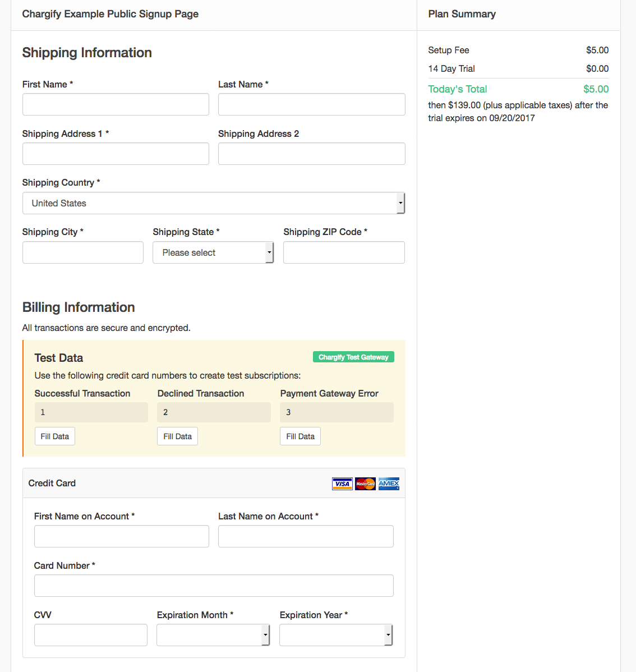Click the Visa card icon
The width and height of the screenshot is (636, 672).
(342, 484)
